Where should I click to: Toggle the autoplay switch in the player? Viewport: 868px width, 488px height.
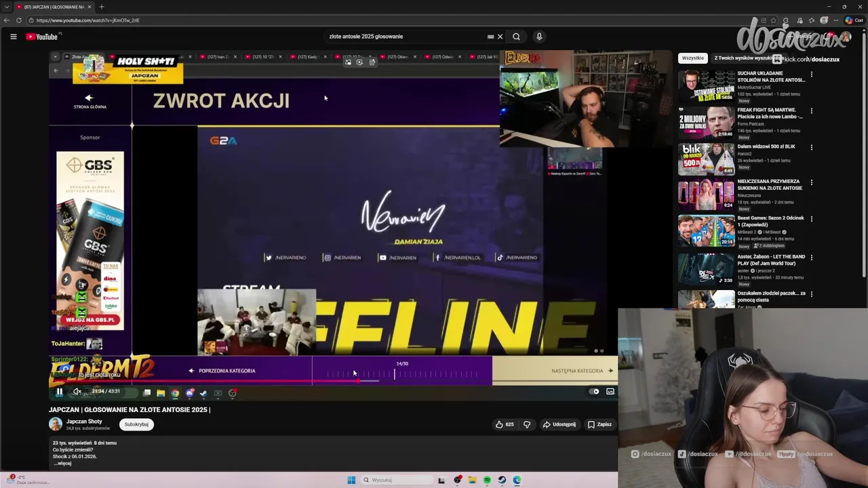pyautogui.click(x=595, y=391)
